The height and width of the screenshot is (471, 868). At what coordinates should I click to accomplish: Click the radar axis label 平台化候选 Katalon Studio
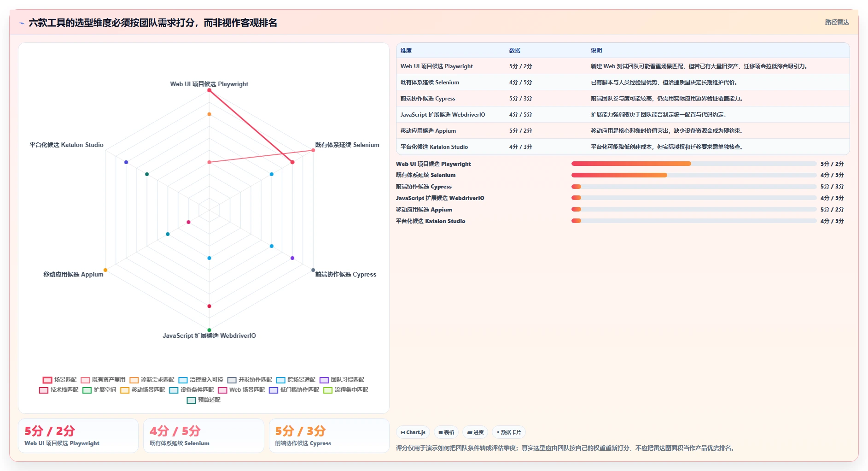pos(66,145)
